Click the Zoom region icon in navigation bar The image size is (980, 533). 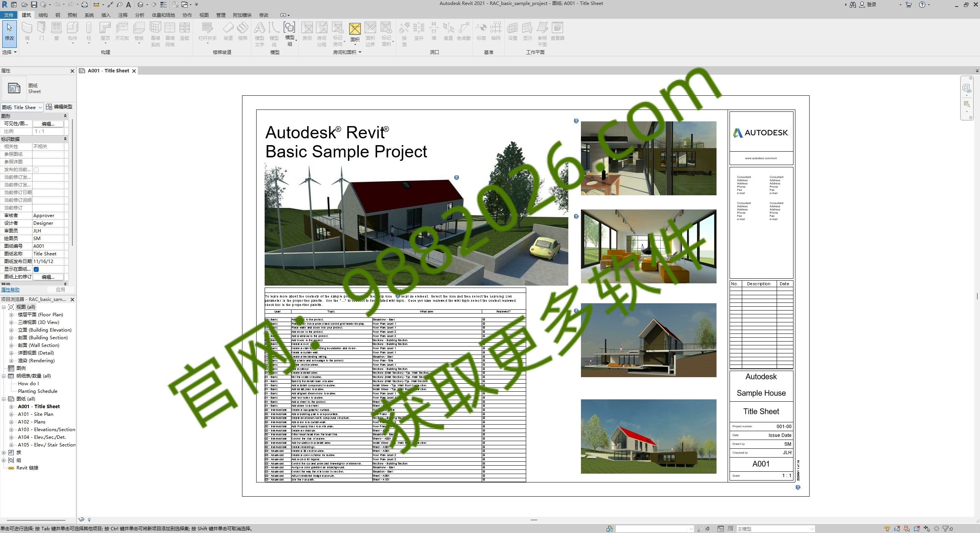coord(967,104)
